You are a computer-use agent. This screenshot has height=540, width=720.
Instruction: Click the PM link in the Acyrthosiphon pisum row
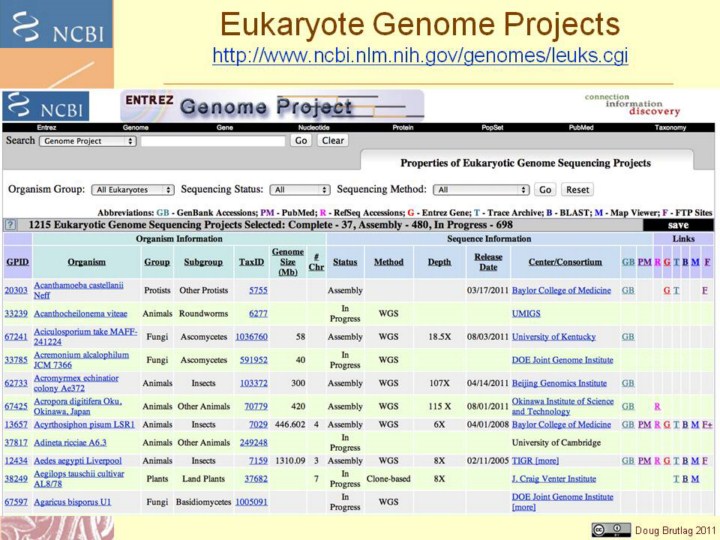pos(645,424)
